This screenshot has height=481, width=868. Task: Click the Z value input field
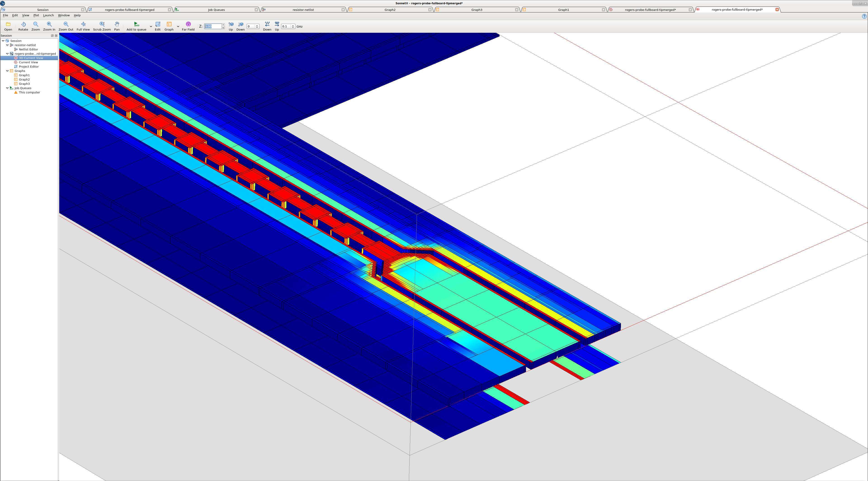point(213,26)
